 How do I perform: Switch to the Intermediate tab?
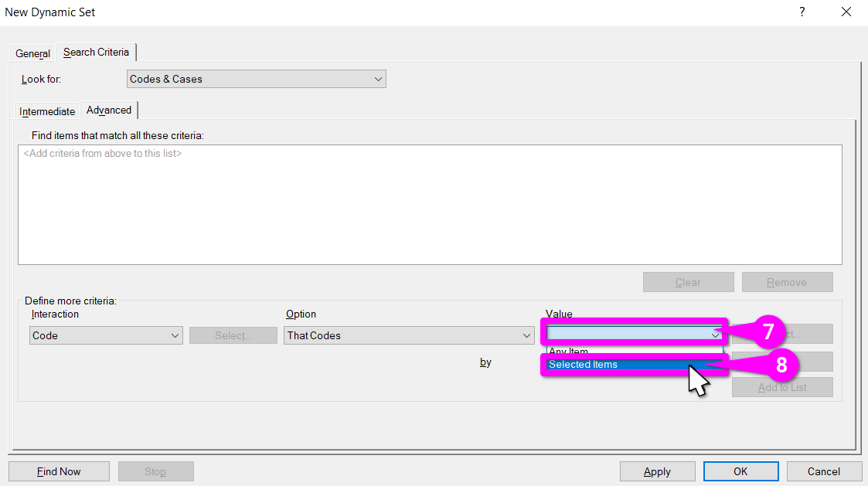coord(47,111)
